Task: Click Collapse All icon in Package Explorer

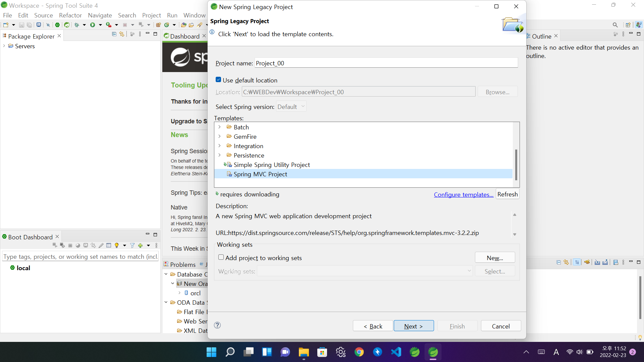Action: pos(114,34)
